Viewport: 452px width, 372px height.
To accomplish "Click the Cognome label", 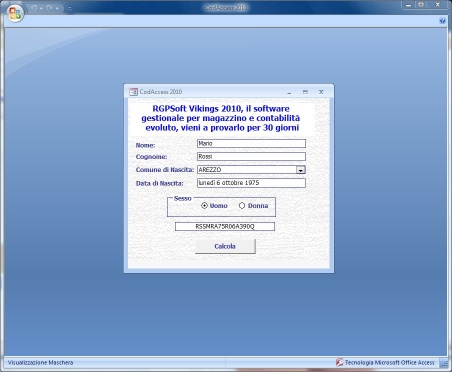I will (x=151, y=157).
